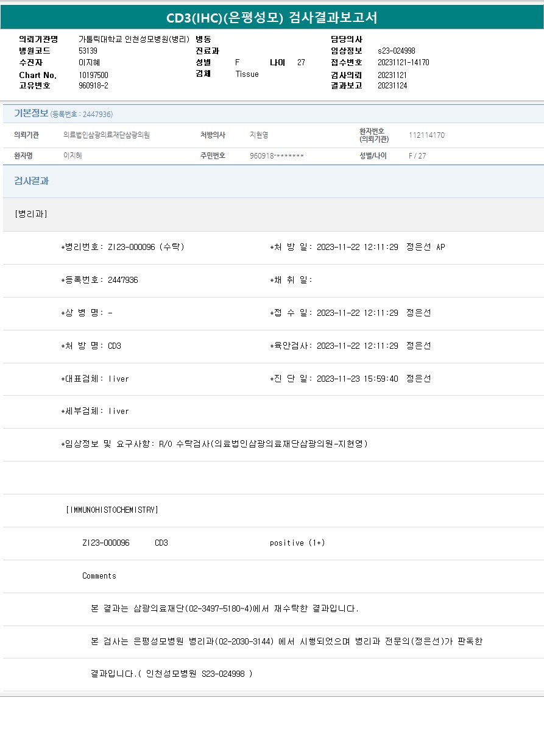Click the 환자번호 value 112114170
Image resolution: width=544 pixels, height=756 pixels.
pyautogui.click(x=426, y=135)
